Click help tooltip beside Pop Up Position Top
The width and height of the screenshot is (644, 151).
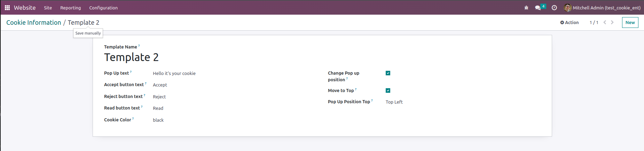(x=372, y=100)
